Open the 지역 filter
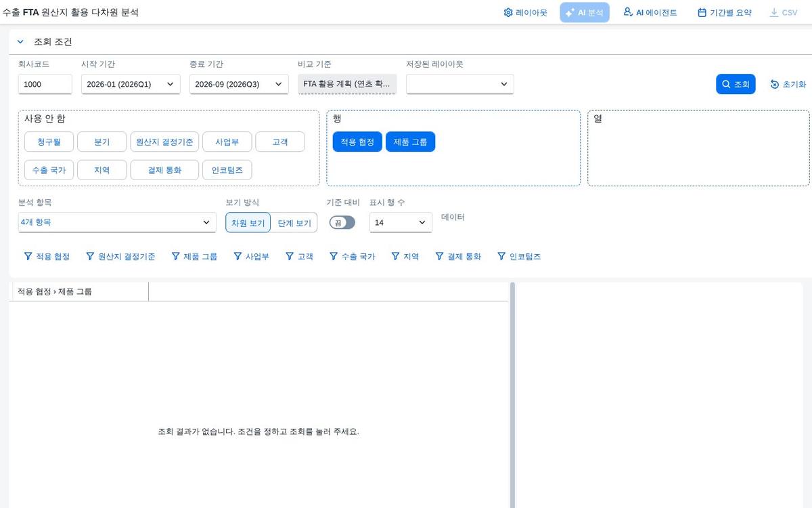The image size is (812, 508). (x=405, y=257)
